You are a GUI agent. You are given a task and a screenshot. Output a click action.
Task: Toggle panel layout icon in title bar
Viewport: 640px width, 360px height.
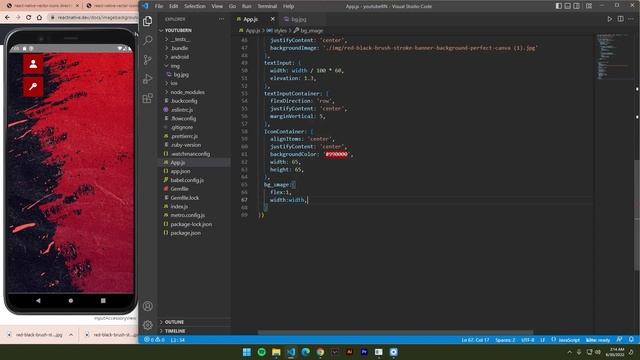[x=568, y=6]
